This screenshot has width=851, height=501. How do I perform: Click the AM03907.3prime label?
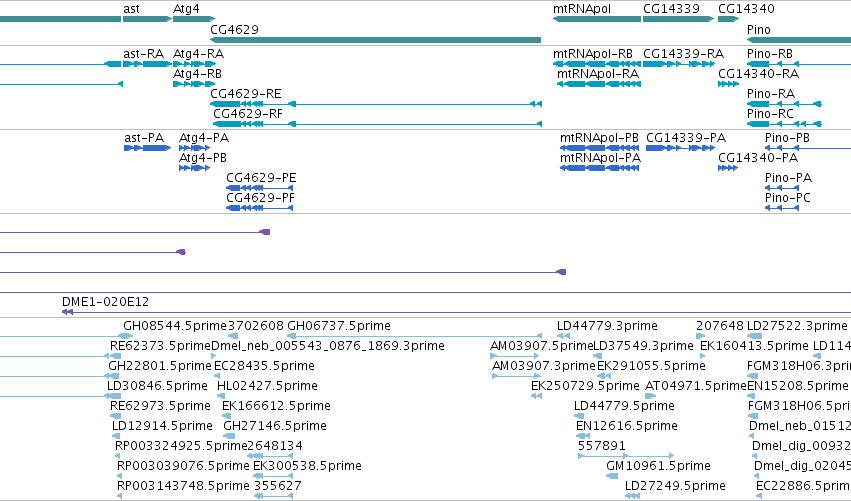544,366
